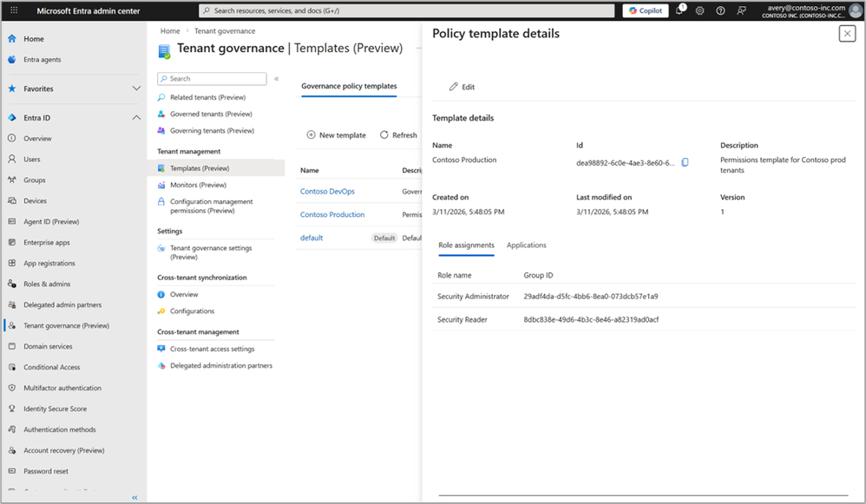
Task: Open Cross-tenant access settings
Action: [x=212, y=349]
